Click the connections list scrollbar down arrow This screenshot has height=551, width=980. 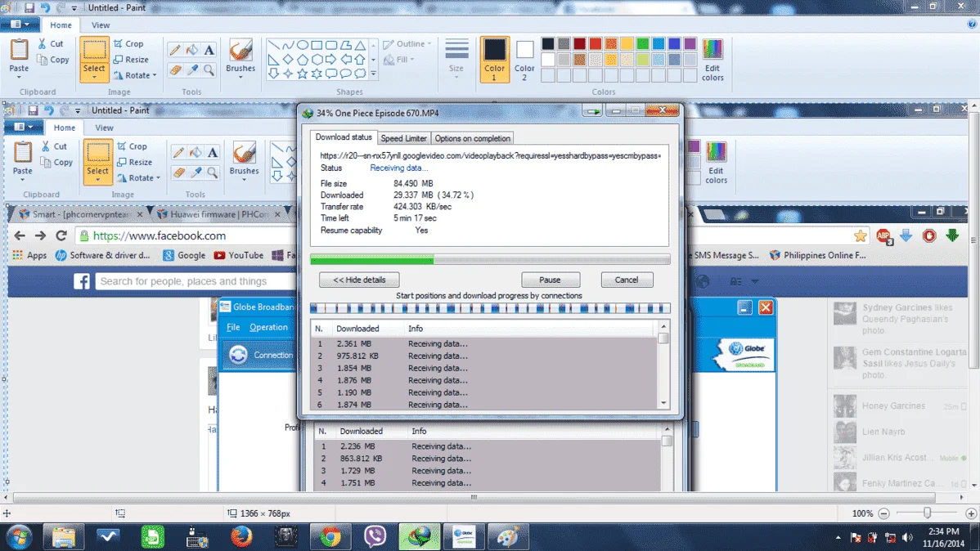(x=663, y=404)
